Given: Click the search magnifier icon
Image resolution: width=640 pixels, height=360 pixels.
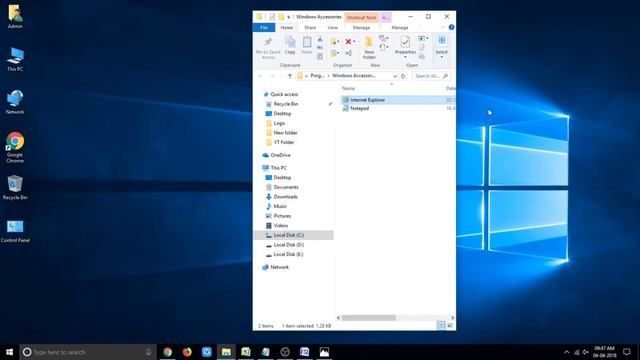Looking at the screenshot, I should 445,76.
